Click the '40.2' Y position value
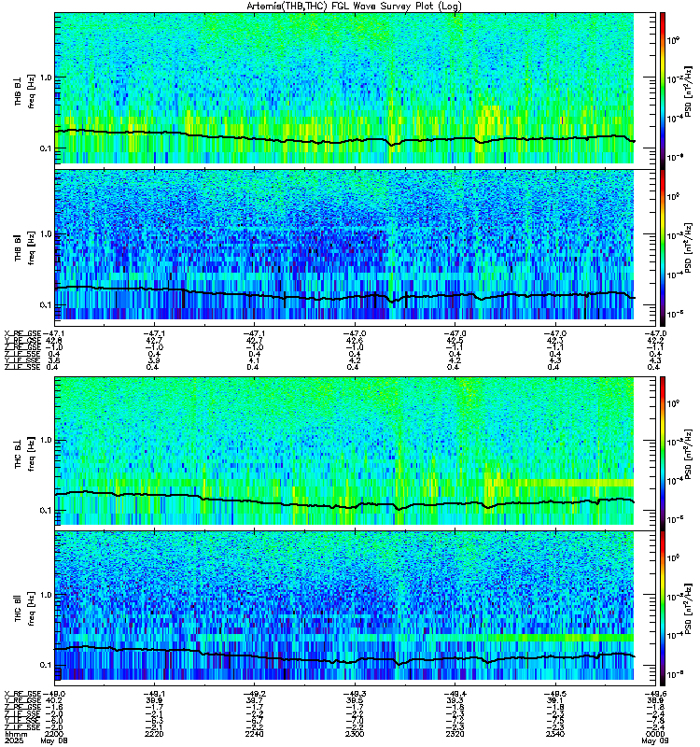The height and width of the screenshot is (747, 700). pos(54,701)
